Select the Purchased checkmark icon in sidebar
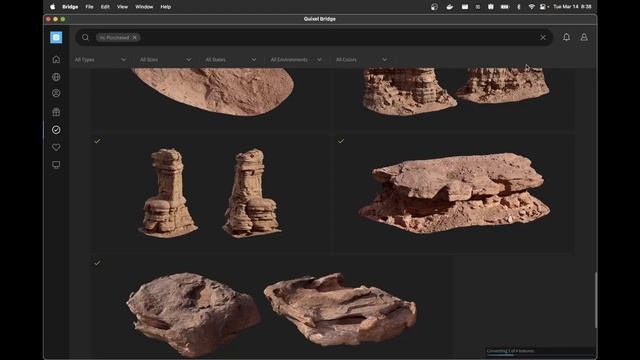The width and height of the screenshot is (640, 360). tap(56, 130)
